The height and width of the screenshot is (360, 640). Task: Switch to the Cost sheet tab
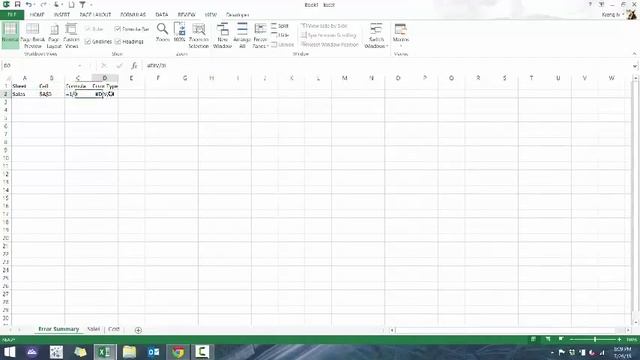114,329
